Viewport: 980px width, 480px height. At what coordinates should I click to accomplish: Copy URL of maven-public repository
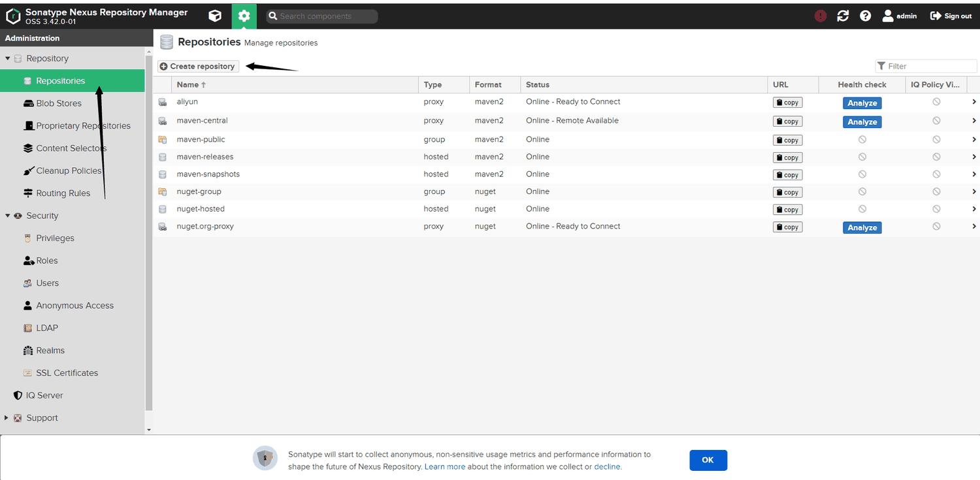(787, 140)
